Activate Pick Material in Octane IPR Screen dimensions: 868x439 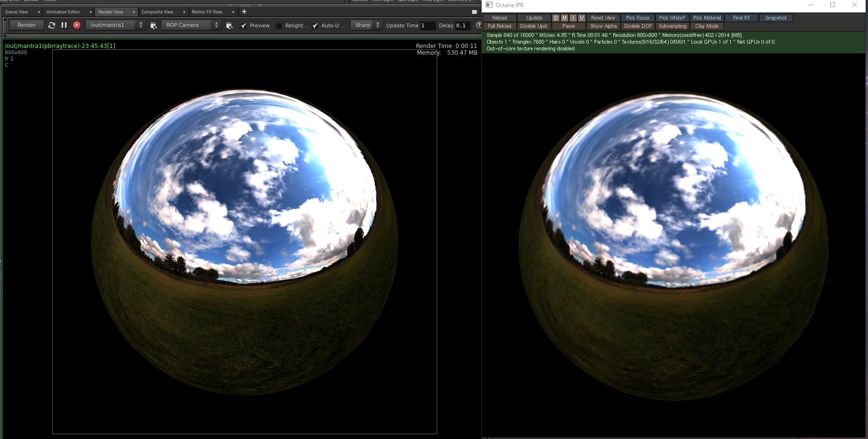[x=707, y=18]
